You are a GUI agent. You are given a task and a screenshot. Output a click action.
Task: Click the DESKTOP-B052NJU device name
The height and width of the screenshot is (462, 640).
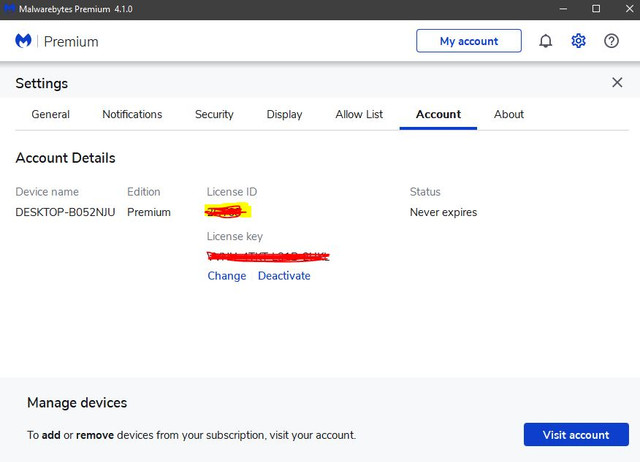click(65, 212)
